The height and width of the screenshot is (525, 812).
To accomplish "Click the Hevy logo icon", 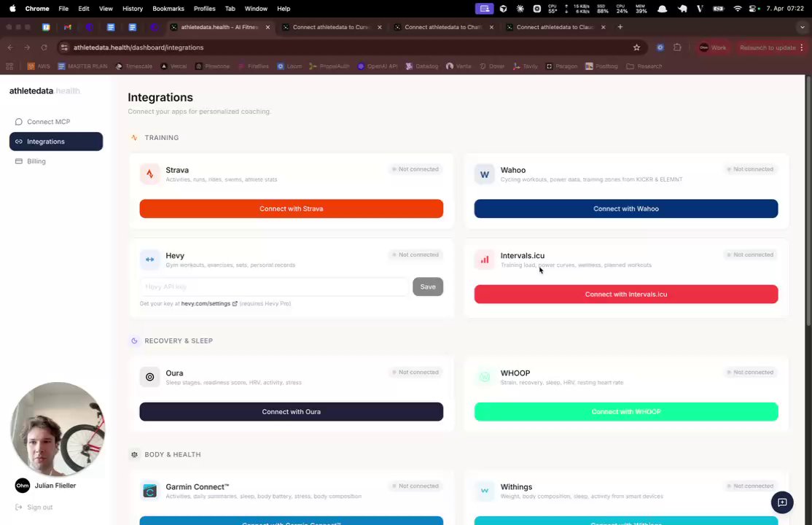I will (x=149, y=260).
